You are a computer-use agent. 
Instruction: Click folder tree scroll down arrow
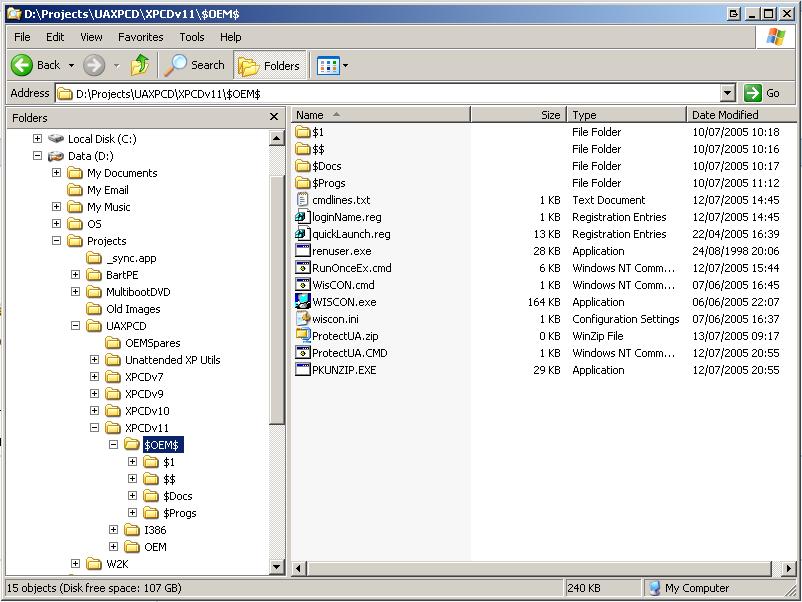coord(277,566)
